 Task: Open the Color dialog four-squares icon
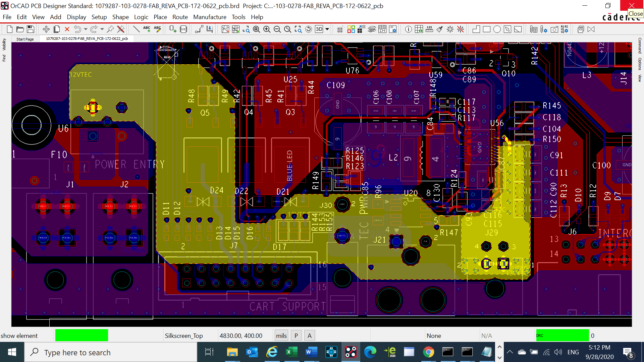[351, 29]
